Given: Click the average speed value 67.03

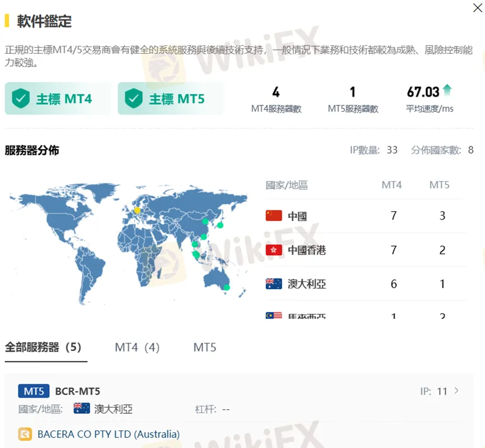Looking at the screenshot, I should click(423, 92).
